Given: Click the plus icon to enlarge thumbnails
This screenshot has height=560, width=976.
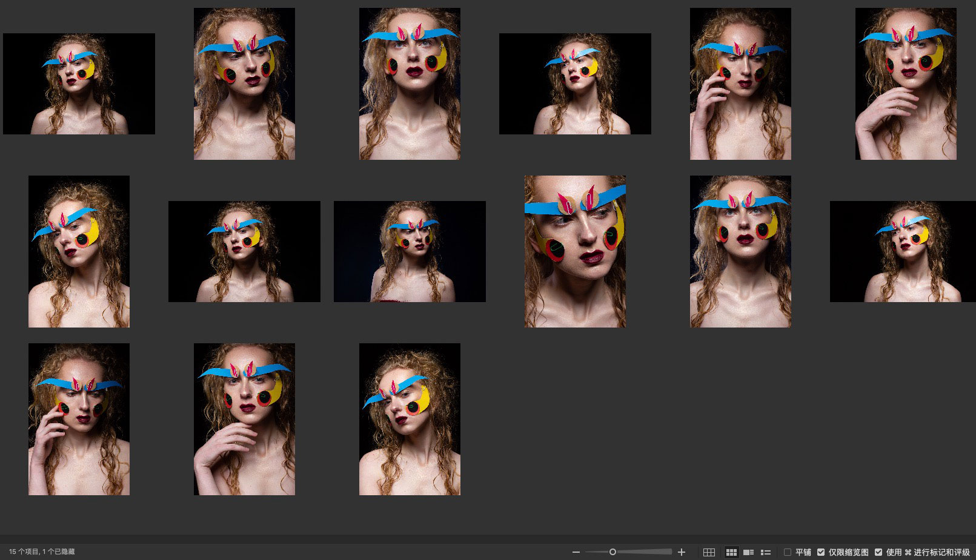Looking at the screenshot, I should pyautogui.click(x=682, y=552).
